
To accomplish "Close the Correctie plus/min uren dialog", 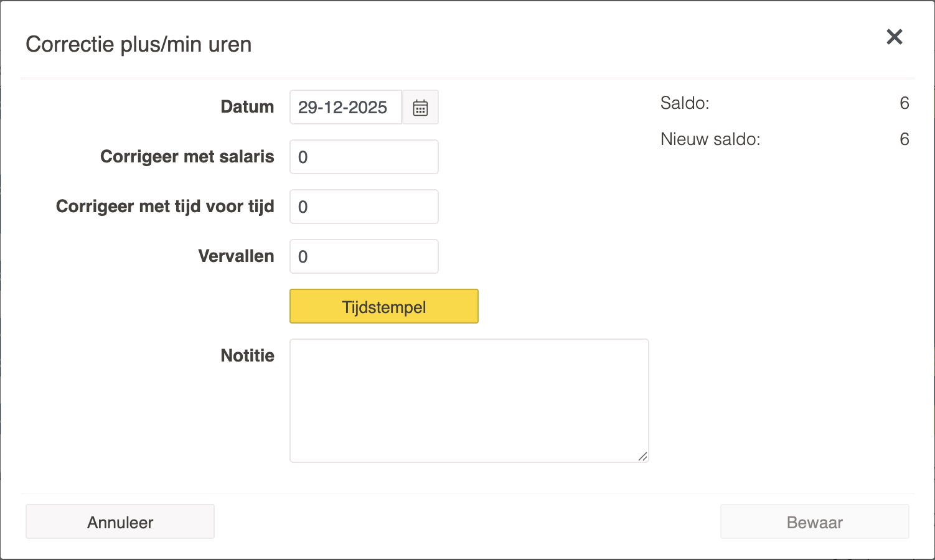I will coord(895,37).
